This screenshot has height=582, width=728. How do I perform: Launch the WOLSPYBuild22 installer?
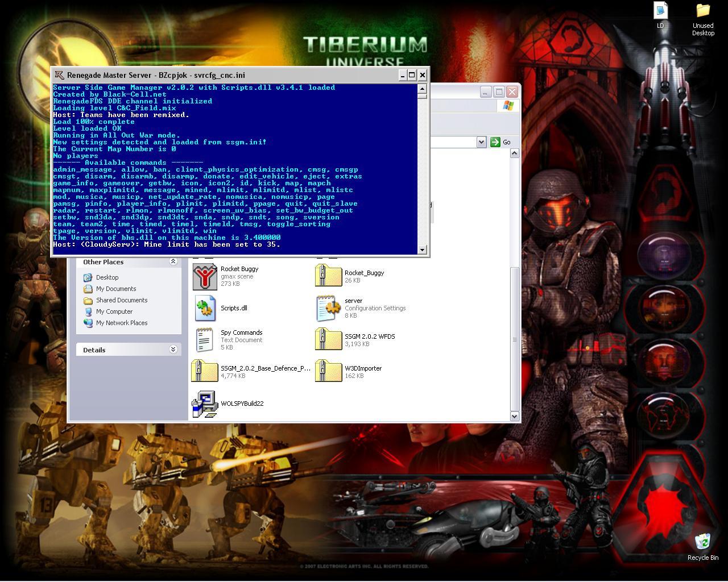(205, 404)
